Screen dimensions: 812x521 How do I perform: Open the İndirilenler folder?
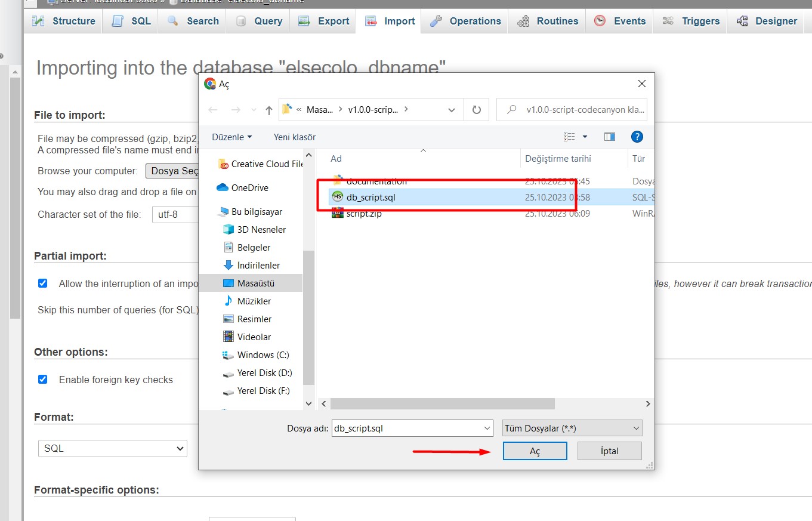pos(251,265)
